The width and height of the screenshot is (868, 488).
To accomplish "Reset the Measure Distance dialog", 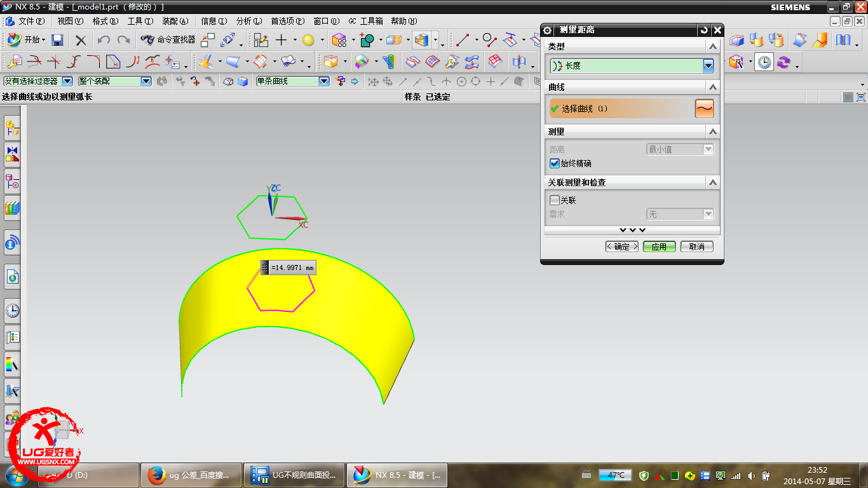I will click(x=703, y=30).
